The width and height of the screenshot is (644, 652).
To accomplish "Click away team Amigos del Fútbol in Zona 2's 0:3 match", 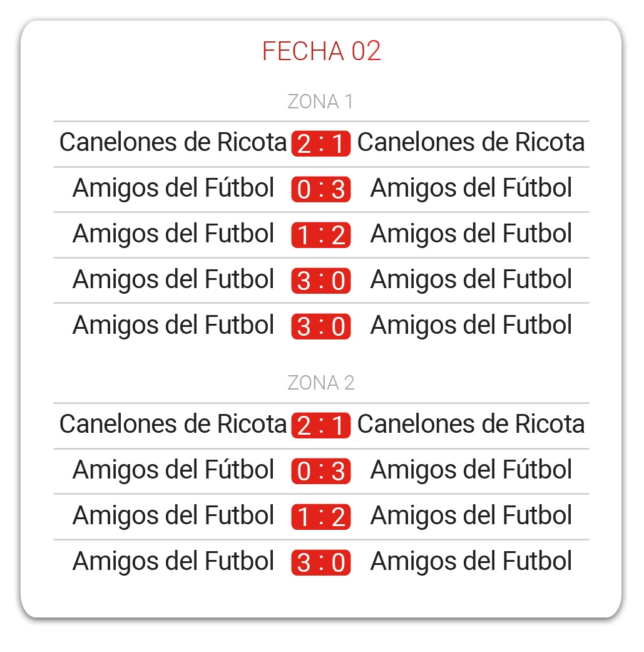I will (471, 470).
